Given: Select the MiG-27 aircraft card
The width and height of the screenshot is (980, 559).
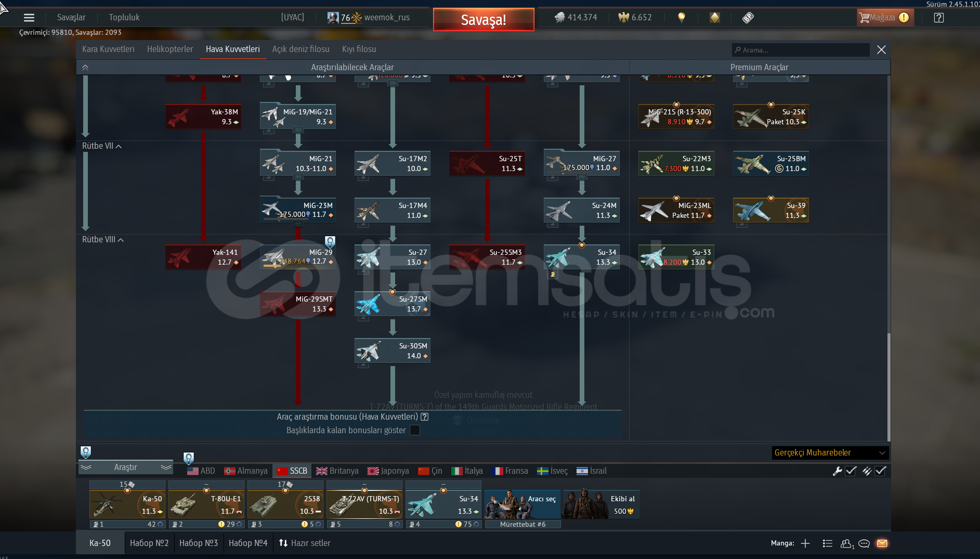Looking at the screenshot, I should tap(582, 163).
